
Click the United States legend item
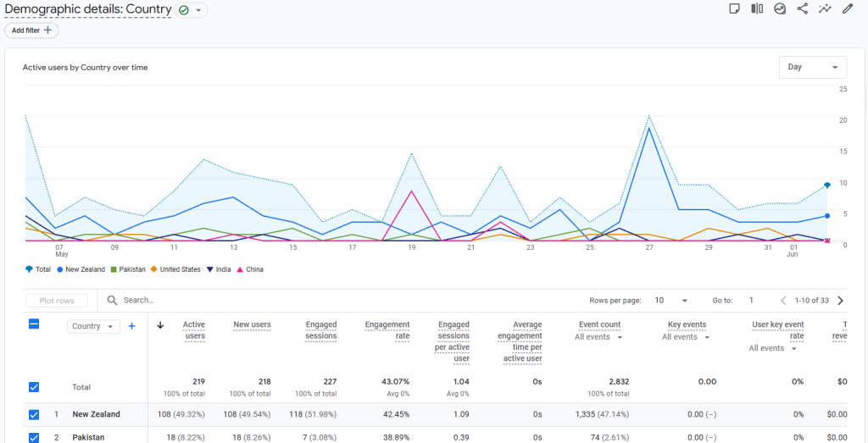[x=176, y=269]
